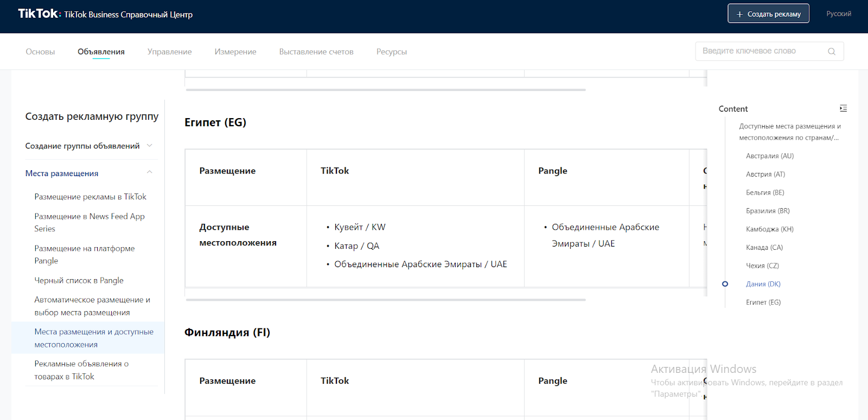Click Места размещения sidebar heading

(62, 173)
